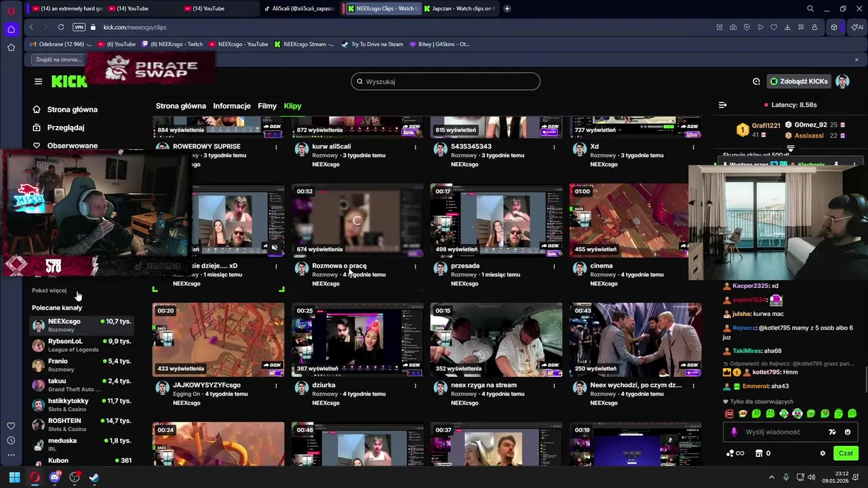The image size is (868, 488).
Task: Open options menu for kurw ali5cali clip
Action: click(x=415, y=146)
